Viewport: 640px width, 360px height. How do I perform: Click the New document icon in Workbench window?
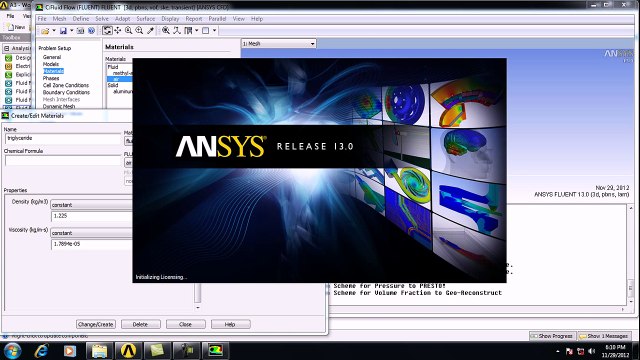tap(11, 27)
